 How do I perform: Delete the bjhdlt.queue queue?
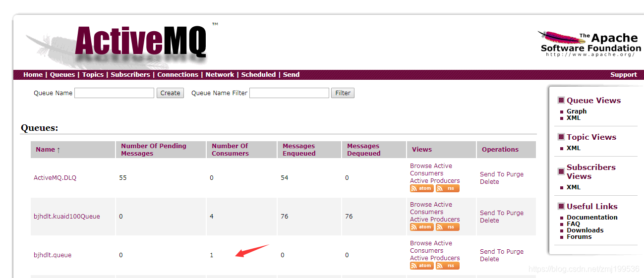(x=489, y=259)
